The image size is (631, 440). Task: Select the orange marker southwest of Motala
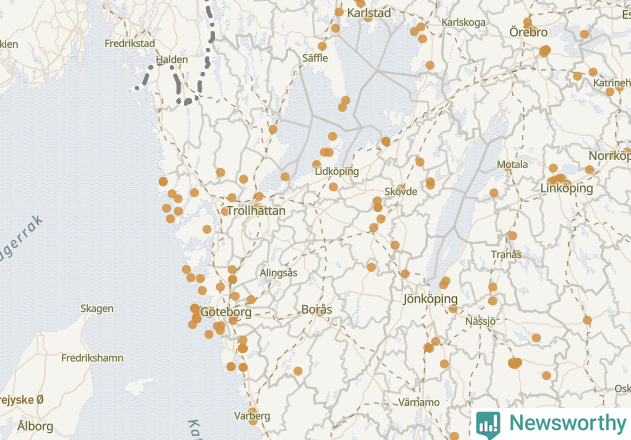494,193
